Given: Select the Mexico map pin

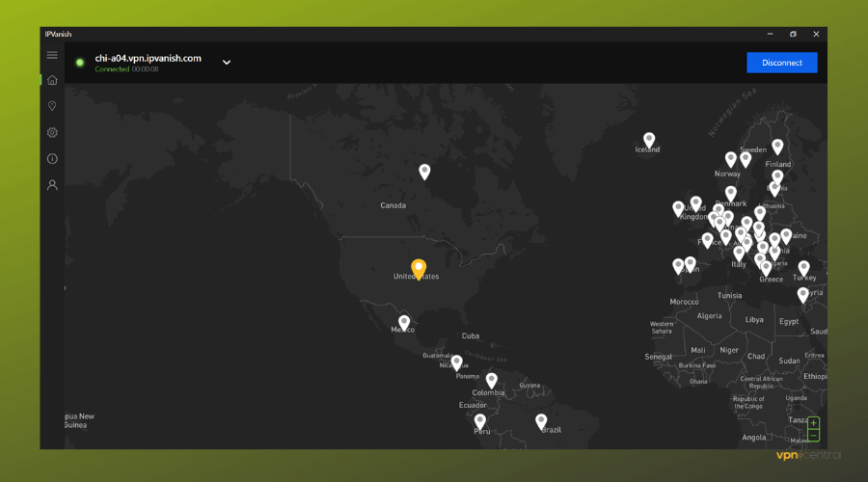Looking at the screenshot, I should pos(404,322).
